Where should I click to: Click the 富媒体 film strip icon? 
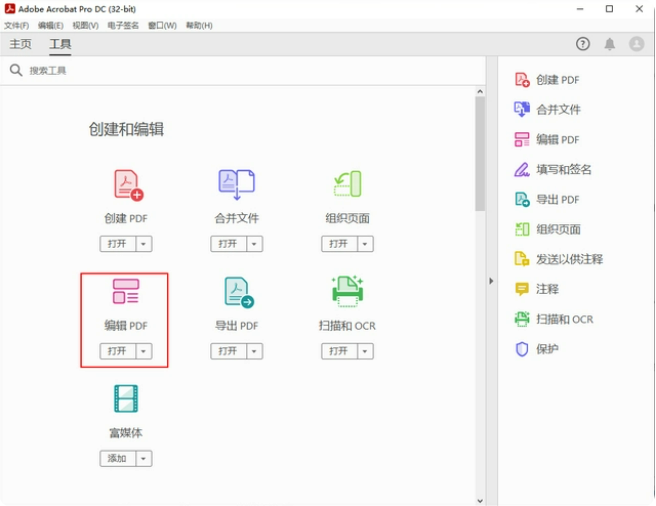pyautogui.click(x=126, y=399)
